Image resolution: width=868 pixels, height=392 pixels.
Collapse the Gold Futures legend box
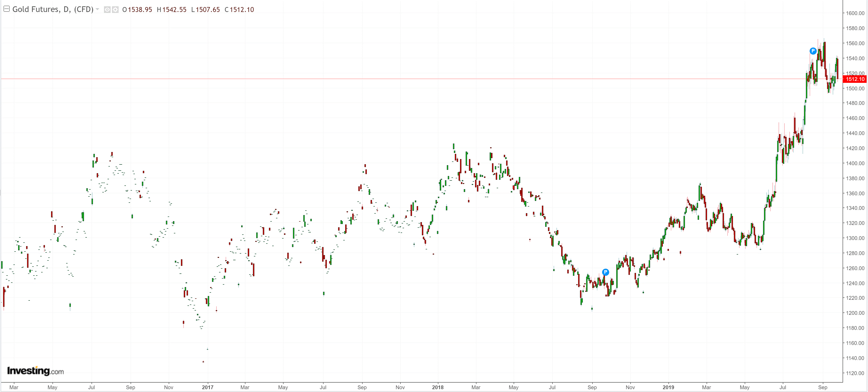6,9
